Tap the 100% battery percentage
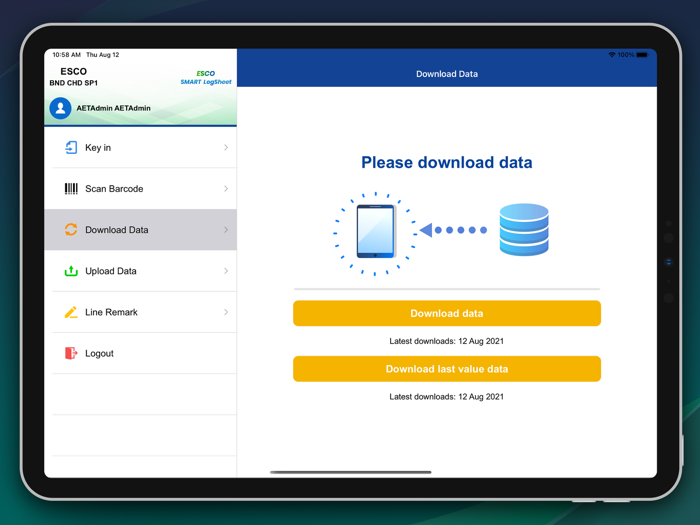 pyautogui.click(x=626, y=55)
